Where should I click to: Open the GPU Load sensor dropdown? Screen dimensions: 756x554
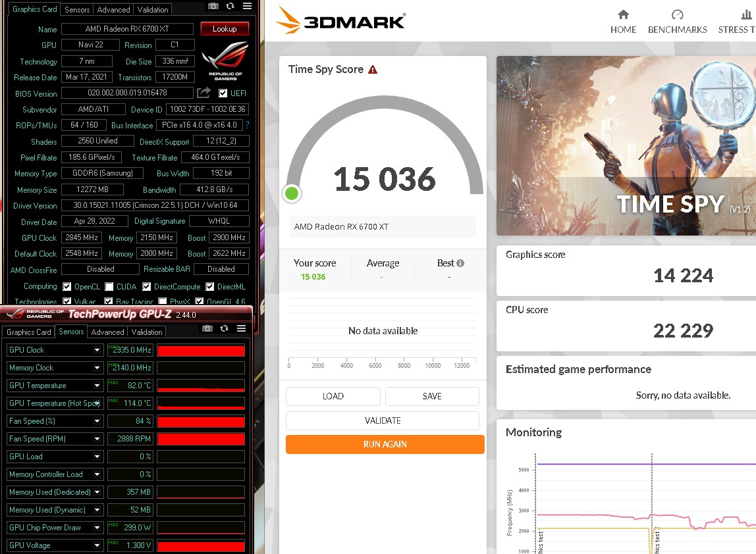coord(97,457)
